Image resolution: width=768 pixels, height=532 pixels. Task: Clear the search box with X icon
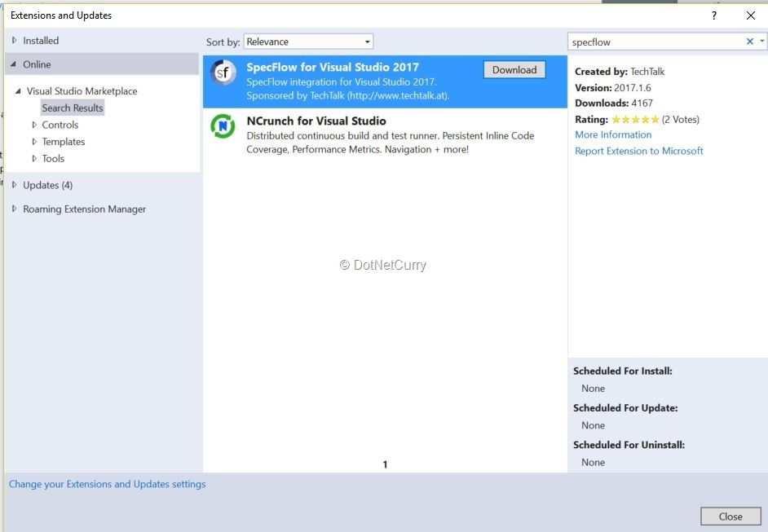pos(750,42)
